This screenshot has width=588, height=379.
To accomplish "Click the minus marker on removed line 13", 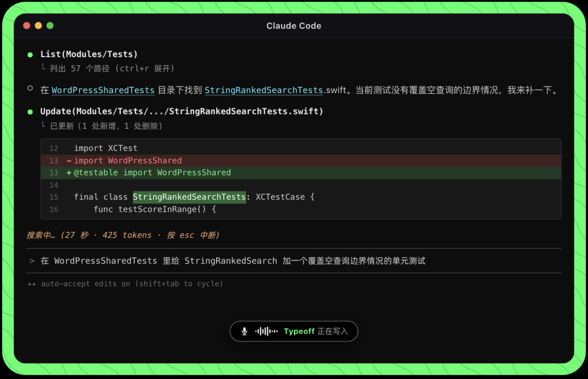I will [x=69, y=161].
